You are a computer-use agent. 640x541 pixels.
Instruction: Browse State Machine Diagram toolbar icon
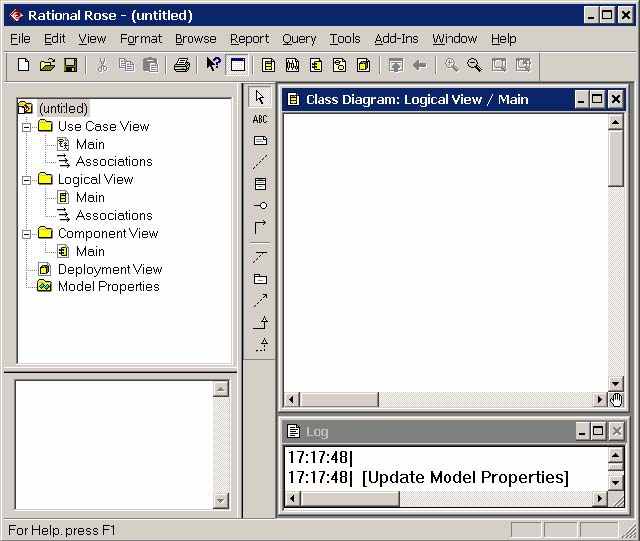339,65
